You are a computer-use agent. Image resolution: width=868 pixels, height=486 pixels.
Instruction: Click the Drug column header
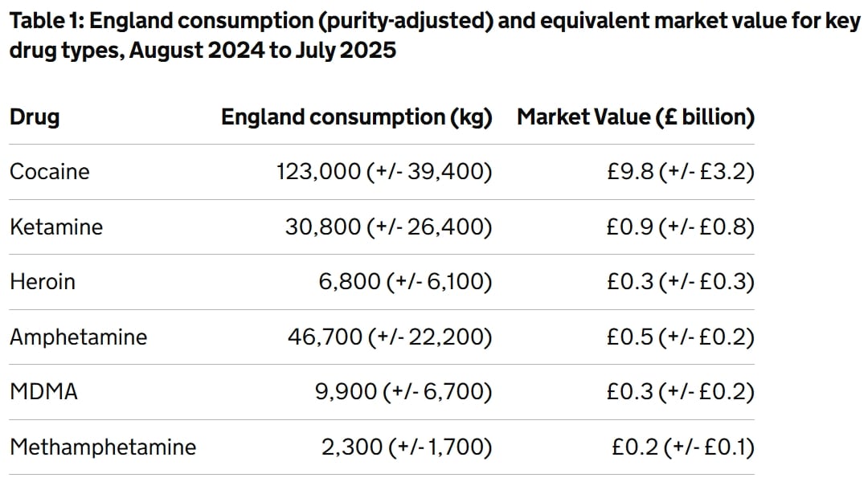(x=35, y=117)
